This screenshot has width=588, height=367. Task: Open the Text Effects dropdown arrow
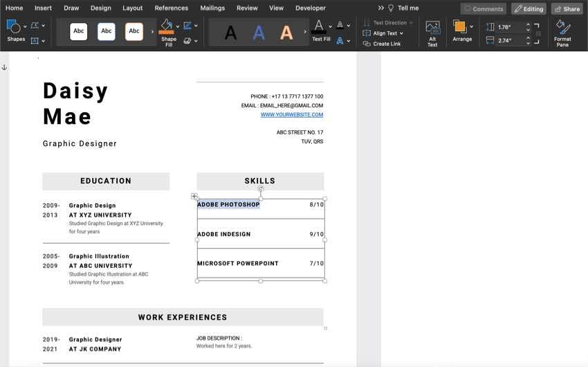[349, 41]
